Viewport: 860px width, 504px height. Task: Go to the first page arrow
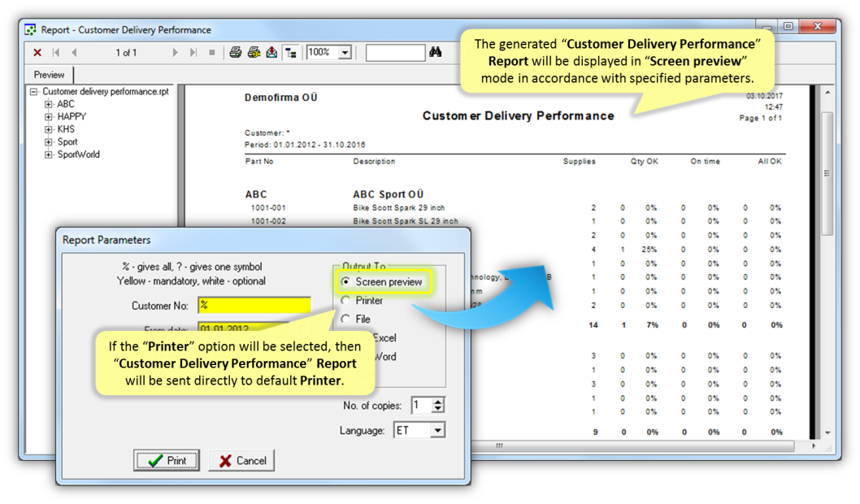point(57,53)
